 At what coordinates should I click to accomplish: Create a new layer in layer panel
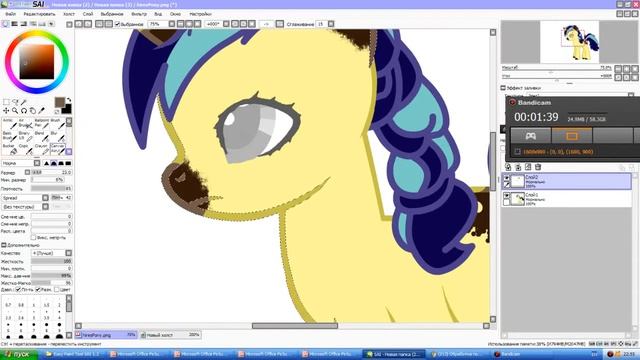pos(508,167)
